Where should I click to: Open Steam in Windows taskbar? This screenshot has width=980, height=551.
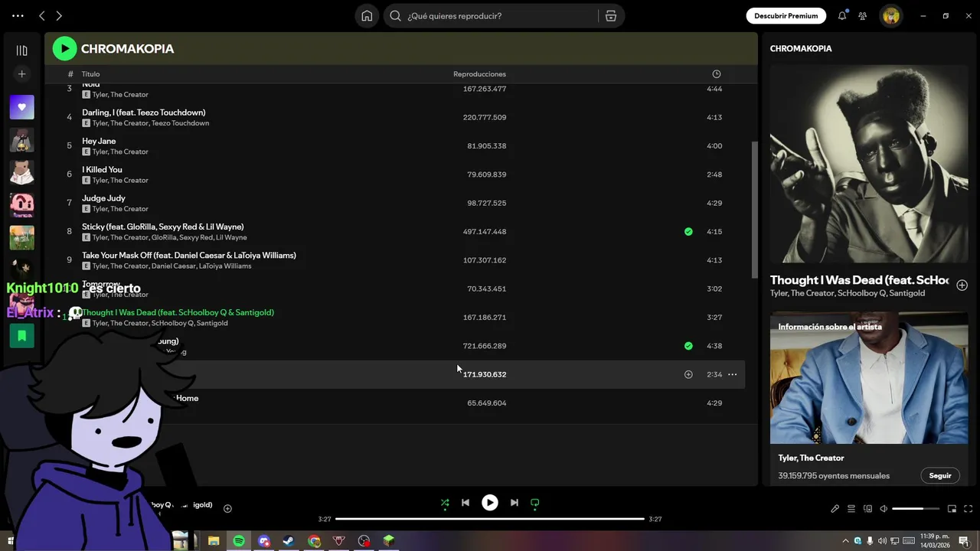(289, 541)
